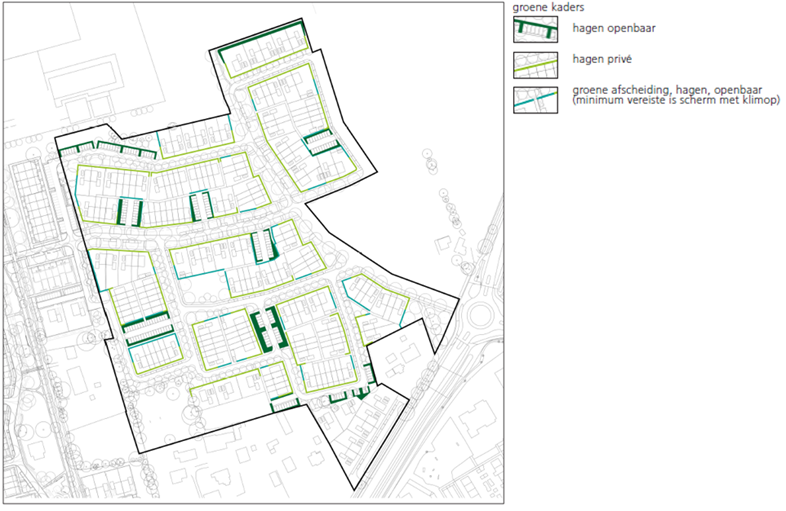Click the 'groene kaders' legend heading
The image size is (786, 511).
pyautogui.click(x=548, y=8)
